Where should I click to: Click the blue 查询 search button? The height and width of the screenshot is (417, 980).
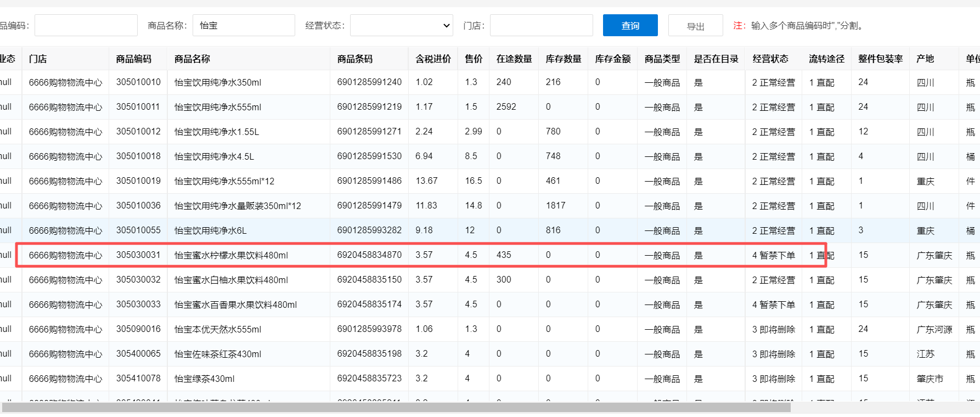click(630, 26)
